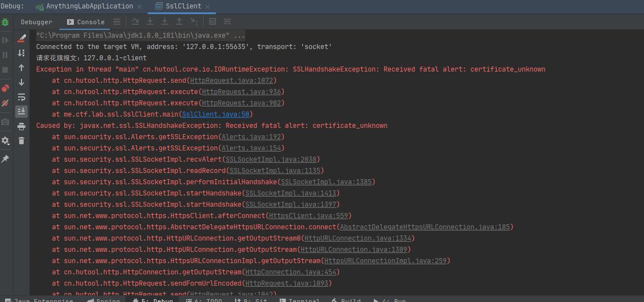Screen dimensions: 644x302
Task: Open HttpRequest.java:1093 link
Action: pos(286,283)
